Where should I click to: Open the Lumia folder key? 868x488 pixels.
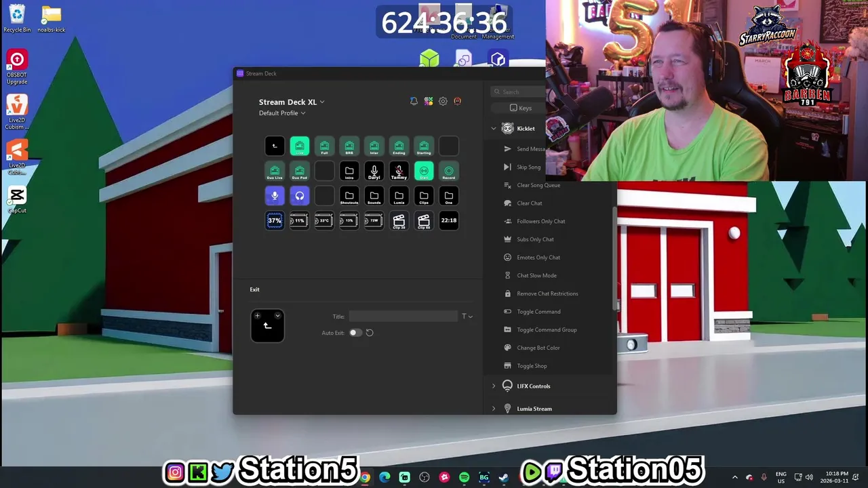[399, 196]
